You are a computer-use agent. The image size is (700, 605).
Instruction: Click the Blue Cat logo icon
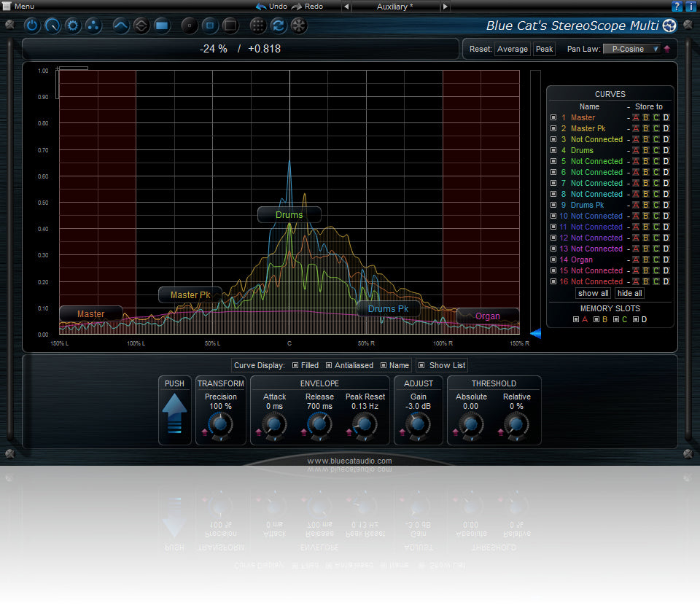pyautogui.click(x=670, y=26)
